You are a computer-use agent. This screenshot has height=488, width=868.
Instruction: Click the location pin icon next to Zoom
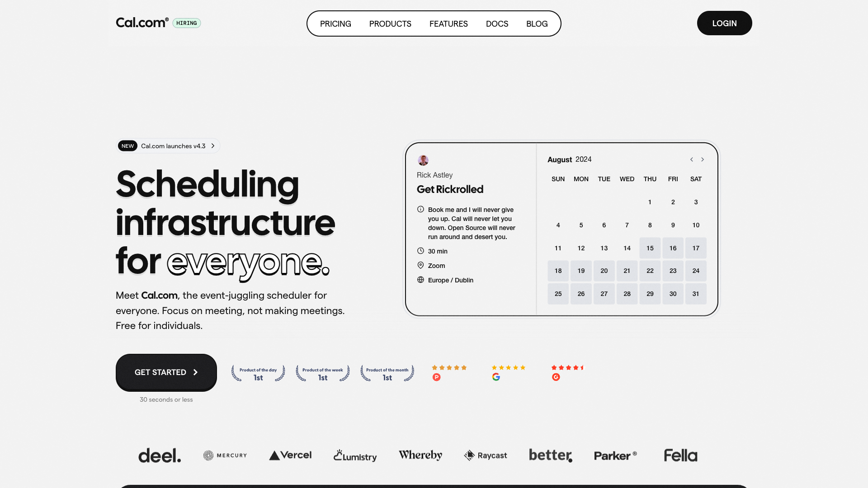click(420, 265)
